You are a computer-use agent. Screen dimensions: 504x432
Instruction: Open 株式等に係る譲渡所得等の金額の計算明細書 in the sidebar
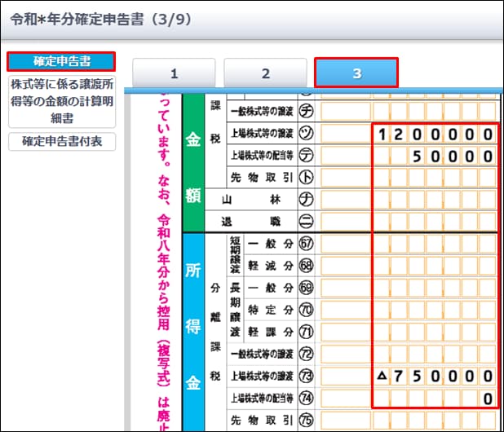(61, 101)
